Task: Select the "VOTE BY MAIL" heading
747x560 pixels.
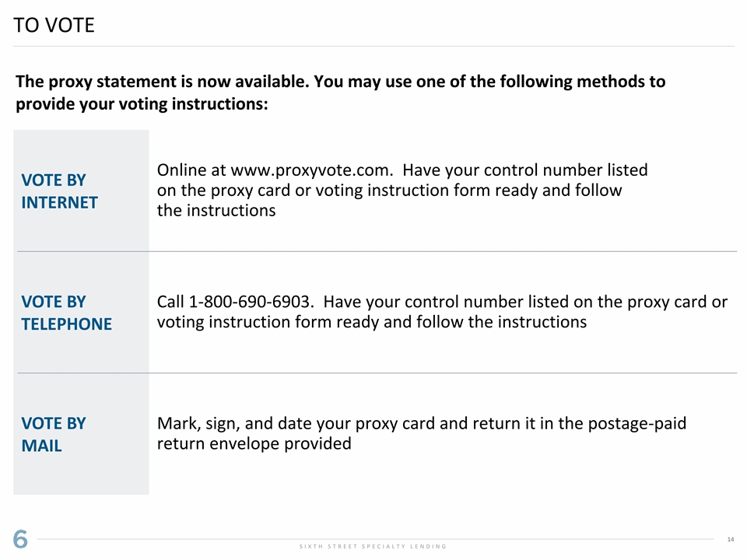Action: click(53, 434)
